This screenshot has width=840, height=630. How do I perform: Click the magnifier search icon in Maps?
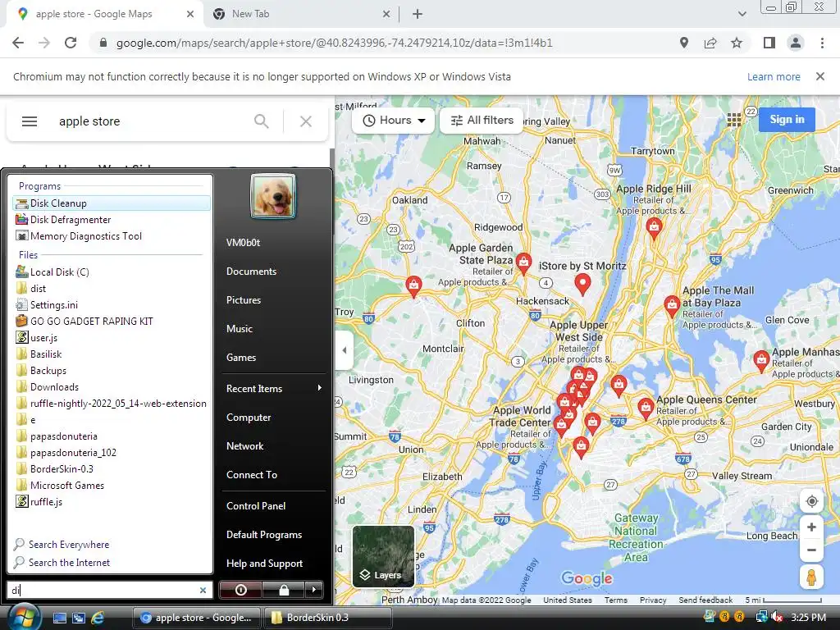(262, 121)
